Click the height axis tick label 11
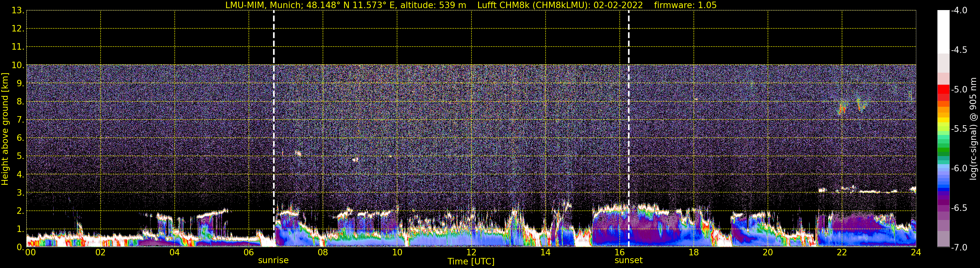Viewport: 980px width, 268px height. (18, 47)
